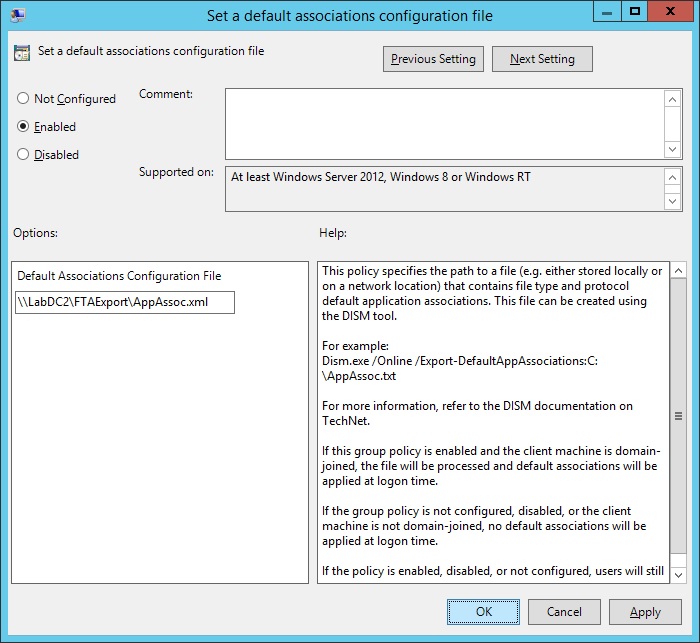Click Help panel scroll up arrow
The image size is (700, 643).
tap(677, 271)
